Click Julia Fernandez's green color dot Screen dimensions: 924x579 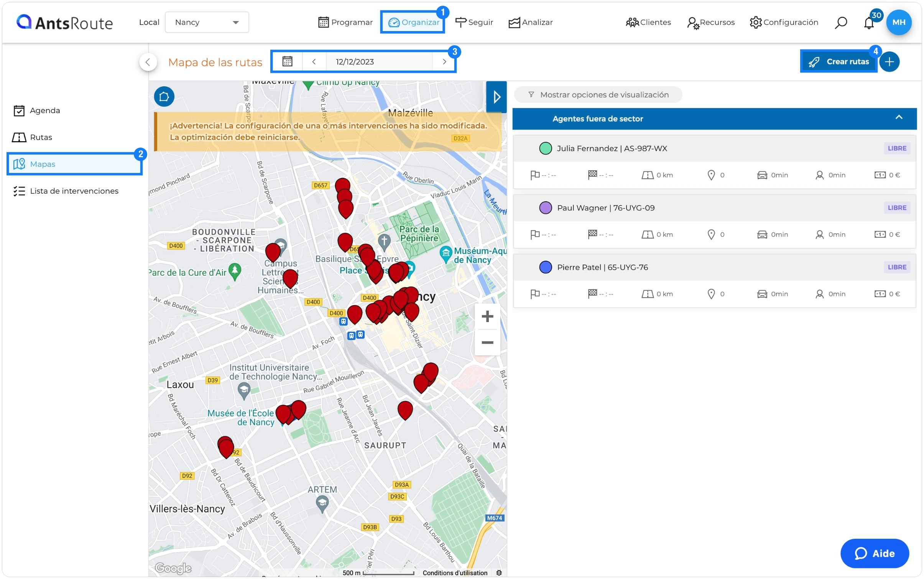click(545, 148)
